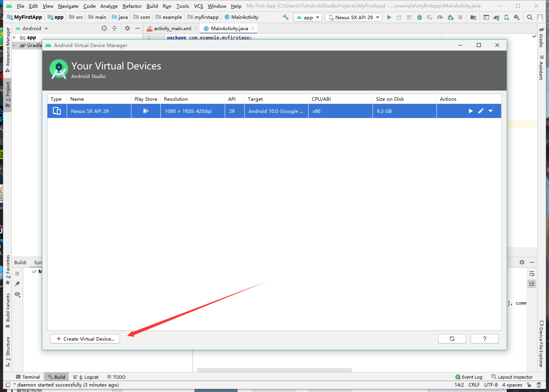The width and height of the screenshot is (549, 392).
Task: Toggle the Build tool window tab
Action: [56, 377]
